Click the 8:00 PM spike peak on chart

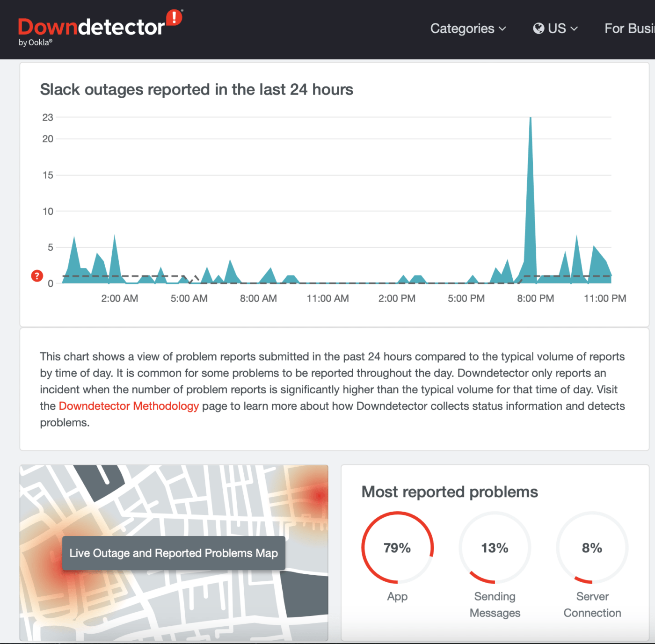530,118
